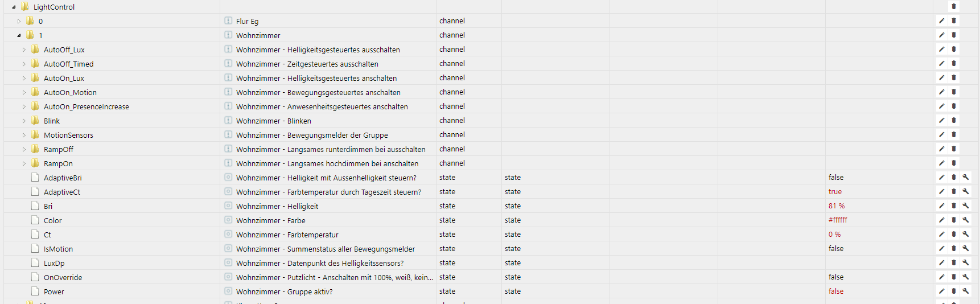The image size is (980, 304).
Task: Select the LuxDp tree item
Action: [54, 263]
